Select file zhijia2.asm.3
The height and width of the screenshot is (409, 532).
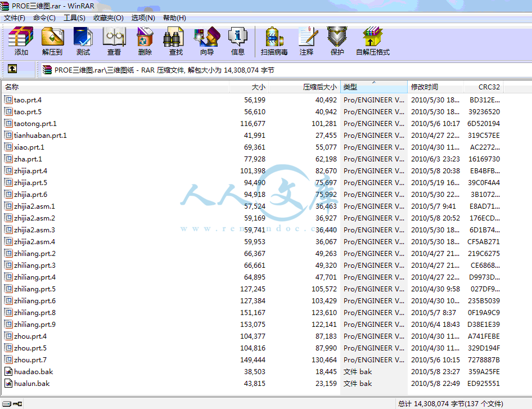(35, 230)
